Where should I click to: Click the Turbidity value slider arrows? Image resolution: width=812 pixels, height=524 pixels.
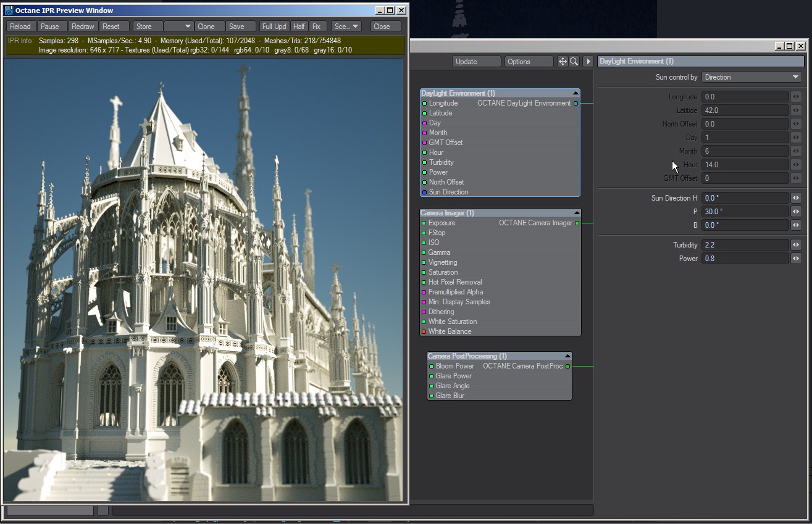click(796, 245)
